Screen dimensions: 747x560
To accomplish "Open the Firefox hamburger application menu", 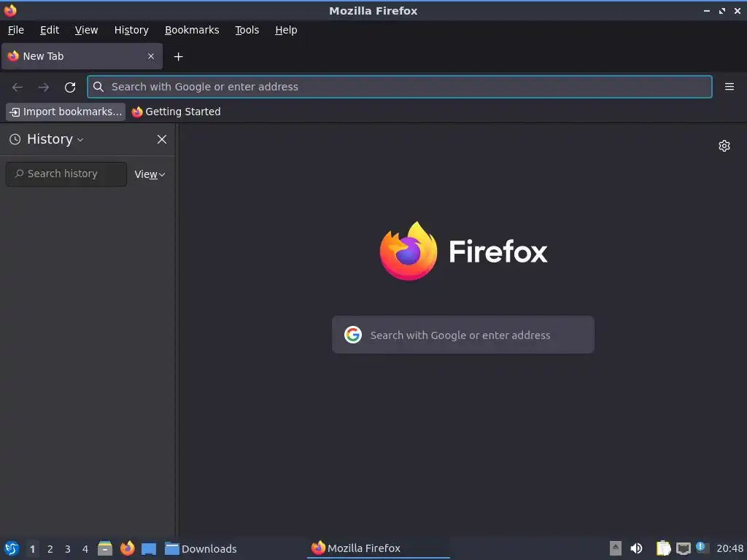I will [729, 87].
